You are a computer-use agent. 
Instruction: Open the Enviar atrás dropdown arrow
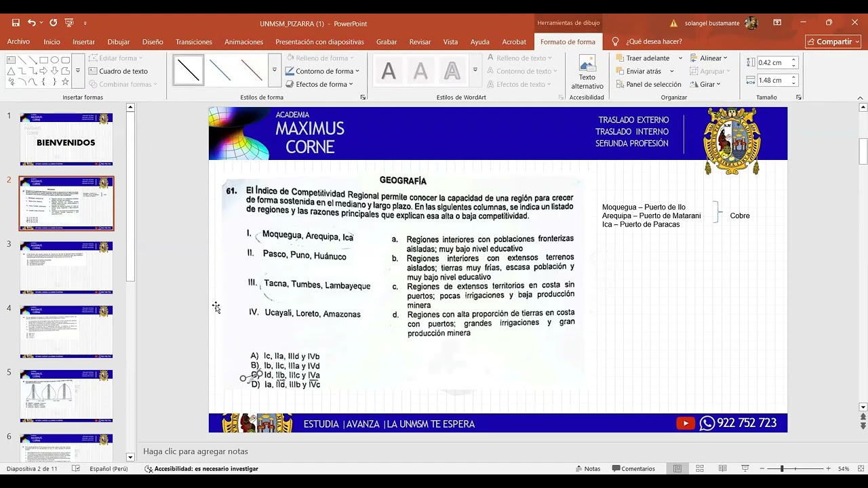point(672,71)
